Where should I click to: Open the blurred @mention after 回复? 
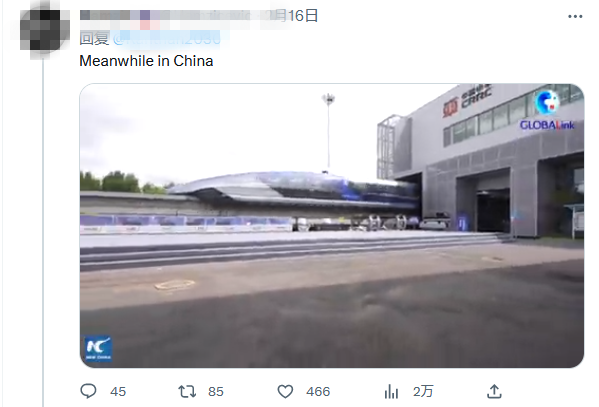pyautogui.click(x=167, y=39)
